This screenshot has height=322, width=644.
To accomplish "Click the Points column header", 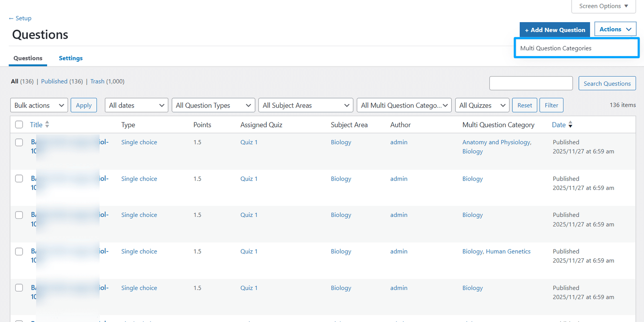I will click(x=202, y=125).
